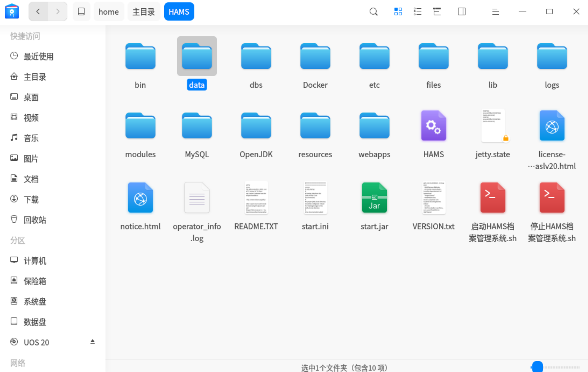The image size is (588, 372).
Task: Open 回收站 in the sidebar
Action: [35, 220]
